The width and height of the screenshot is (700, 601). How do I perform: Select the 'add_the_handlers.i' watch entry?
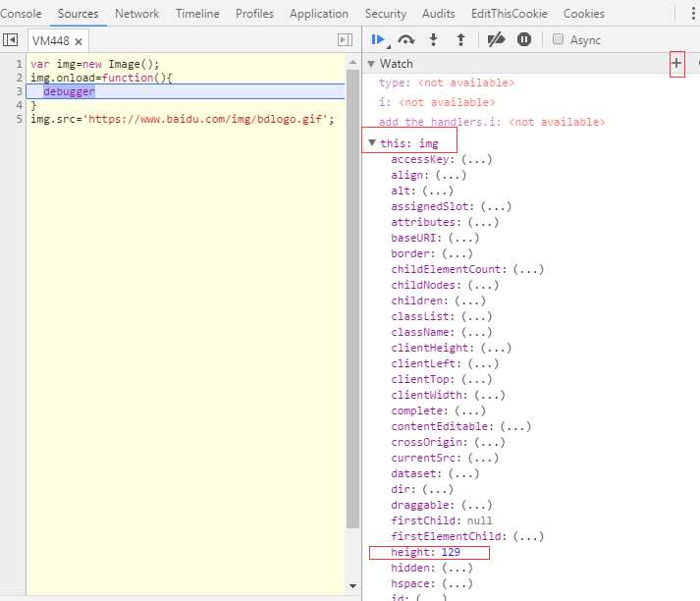[492, 122]
